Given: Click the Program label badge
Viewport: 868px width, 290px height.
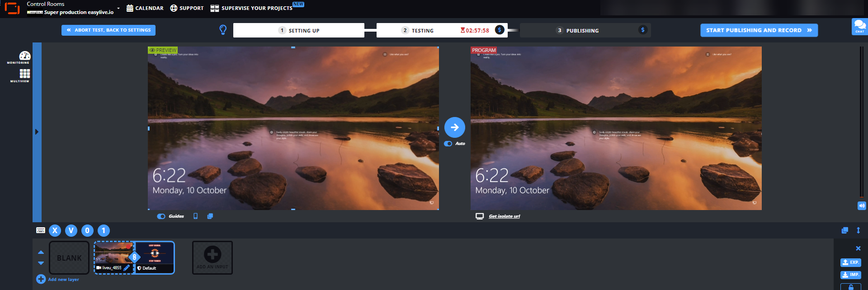Looking at the screenshot, I should click(x=484, y=50).
